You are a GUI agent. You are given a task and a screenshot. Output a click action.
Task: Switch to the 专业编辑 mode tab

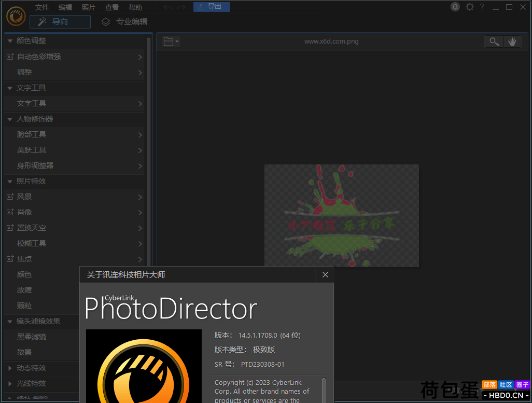pos(124,22)
